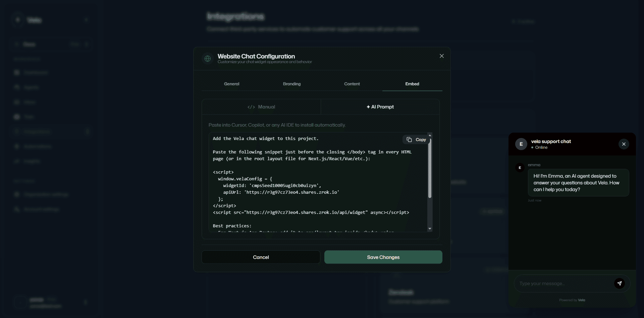Send the chat message with the paper-plane icon
This screenshot has width=644, height=318.
pos(620,283)
